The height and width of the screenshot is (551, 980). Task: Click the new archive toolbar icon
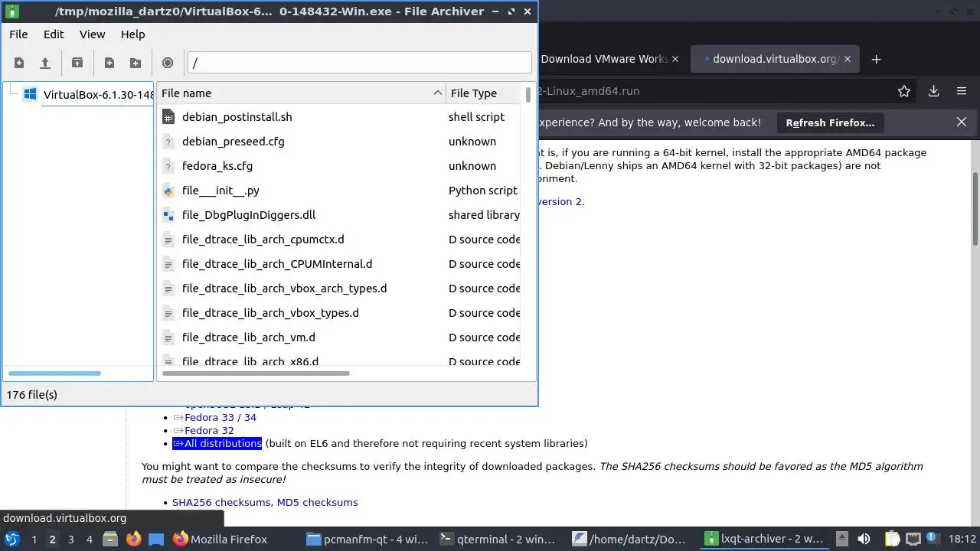tap(19, 63)
